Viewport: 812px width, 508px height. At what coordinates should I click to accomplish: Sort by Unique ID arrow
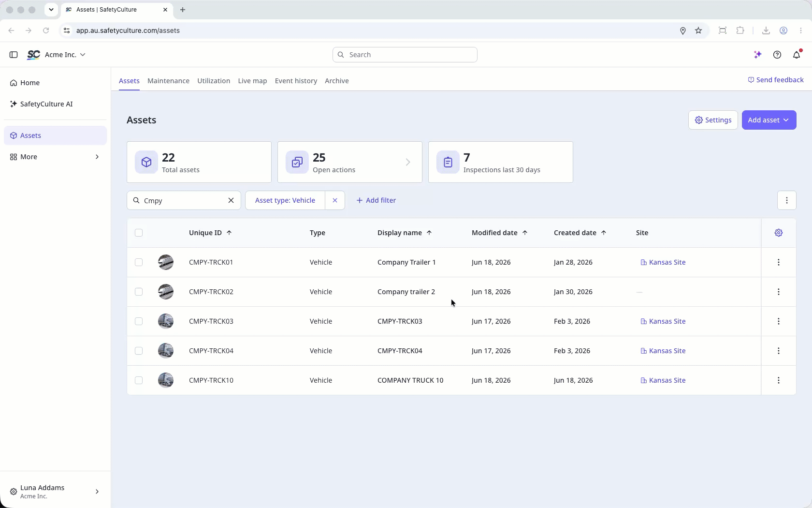click(229, 233)
